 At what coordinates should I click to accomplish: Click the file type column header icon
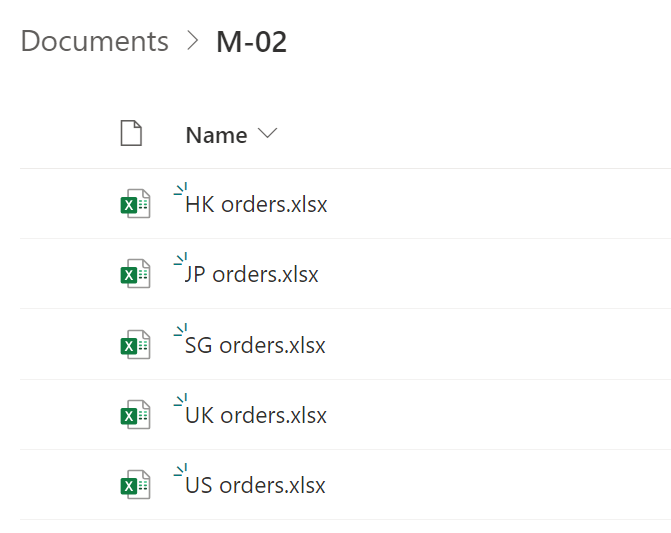pos(131,133)
